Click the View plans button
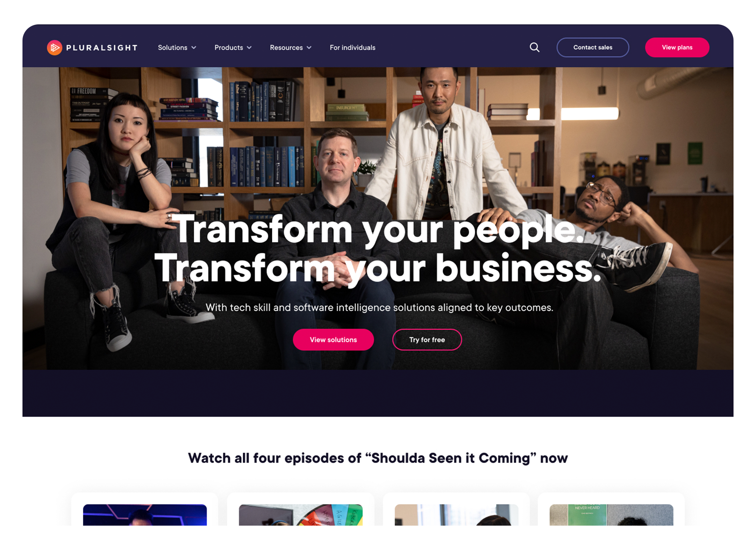This screenshot has height=550, width=756. point(677,47)
